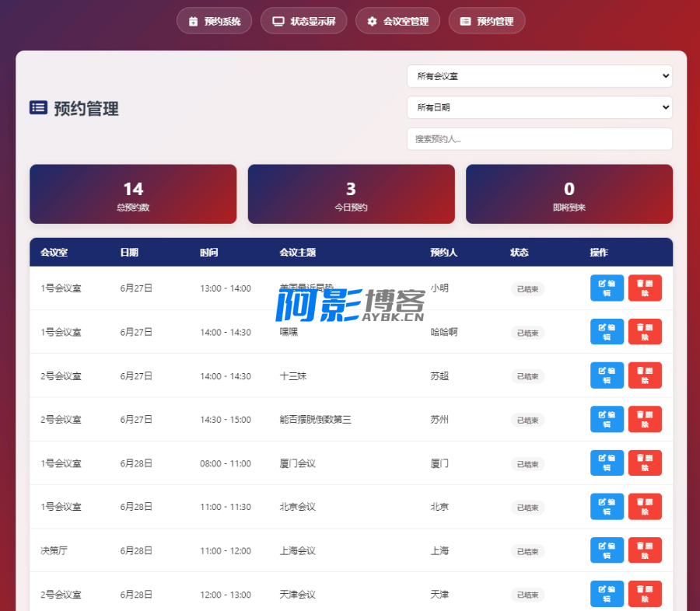Expand the 所有日期 date filter
Viewport: 700px width, 611px height.
(539, 107)
